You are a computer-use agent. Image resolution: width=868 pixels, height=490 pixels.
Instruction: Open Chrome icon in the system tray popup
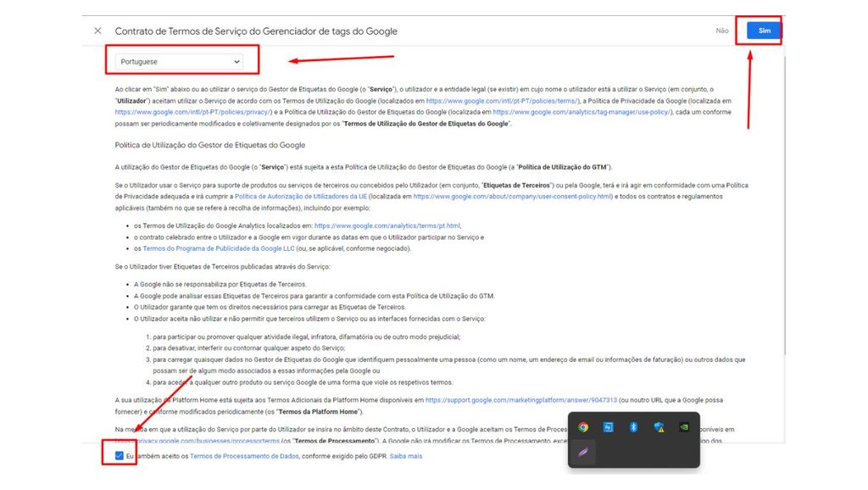(583, 427)
